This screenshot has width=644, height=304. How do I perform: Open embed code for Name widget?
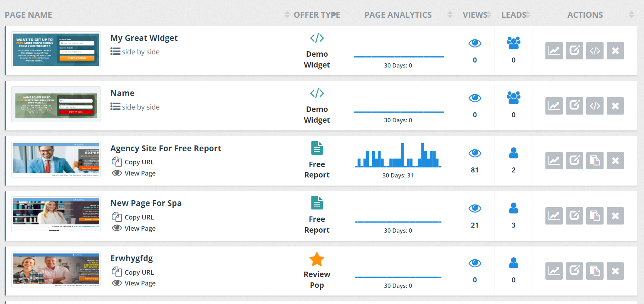coord(595,106)
